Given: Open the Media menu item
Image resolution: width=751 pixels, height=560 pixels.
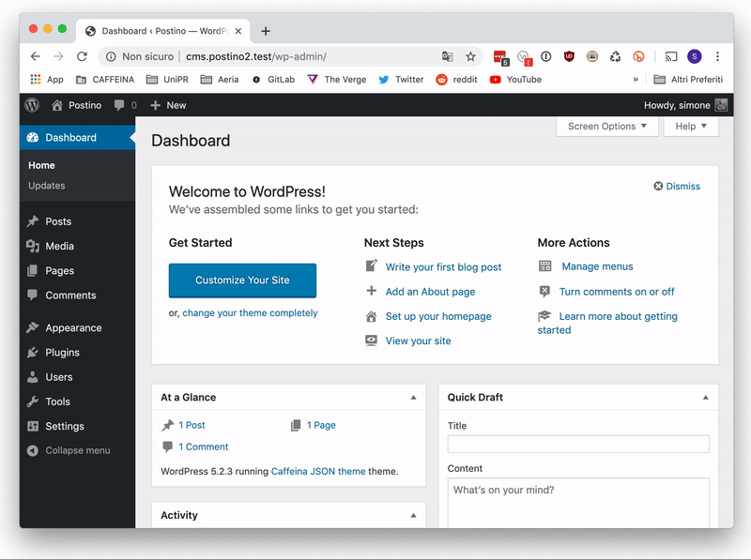Looking at the screenshot, I should coord(77,246).
